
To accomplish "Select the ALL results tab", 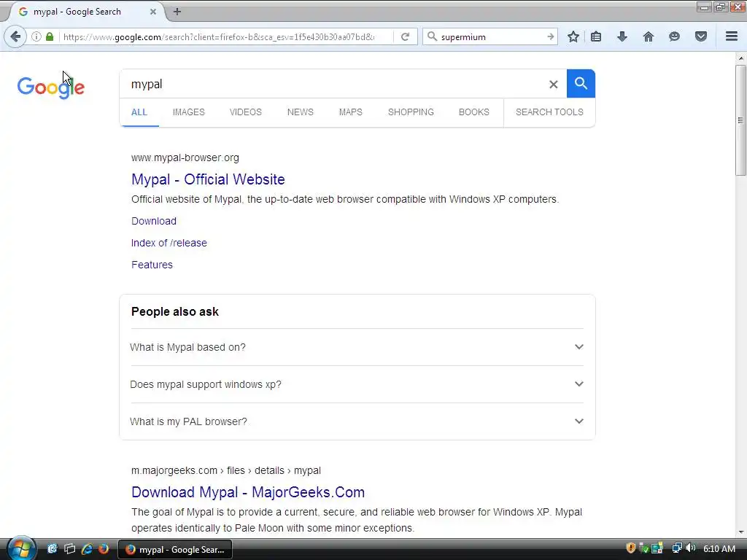I will (x=139, y=112).
